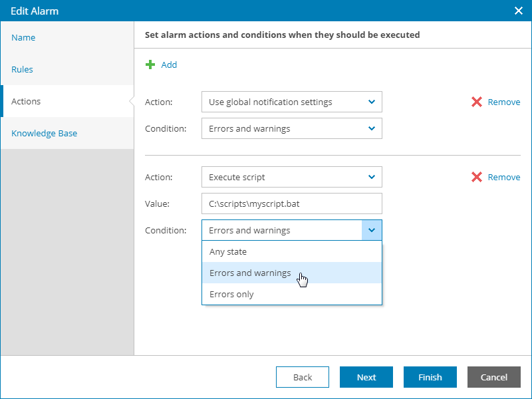The image size is (532, 399).
Task: Collapse the open Condition dropdown arrow
Action: pos(371,230)
